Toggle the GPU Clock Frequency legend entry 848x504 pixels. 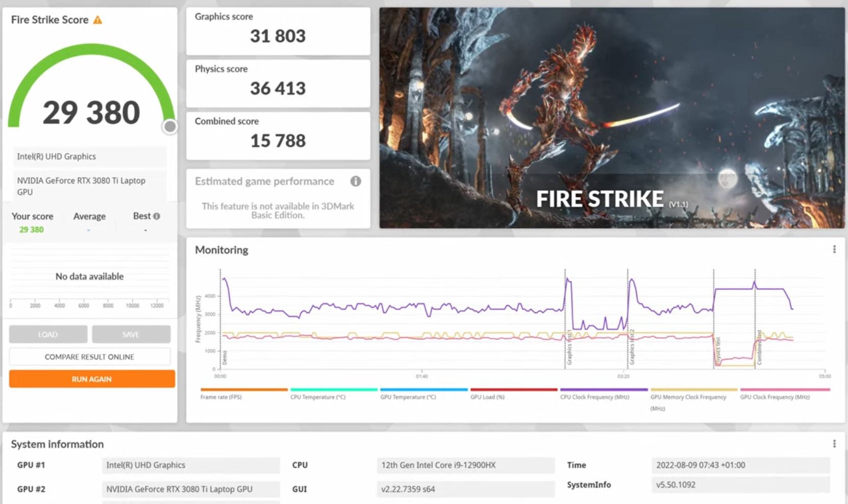pyautogui.click(x=785, y=394)
